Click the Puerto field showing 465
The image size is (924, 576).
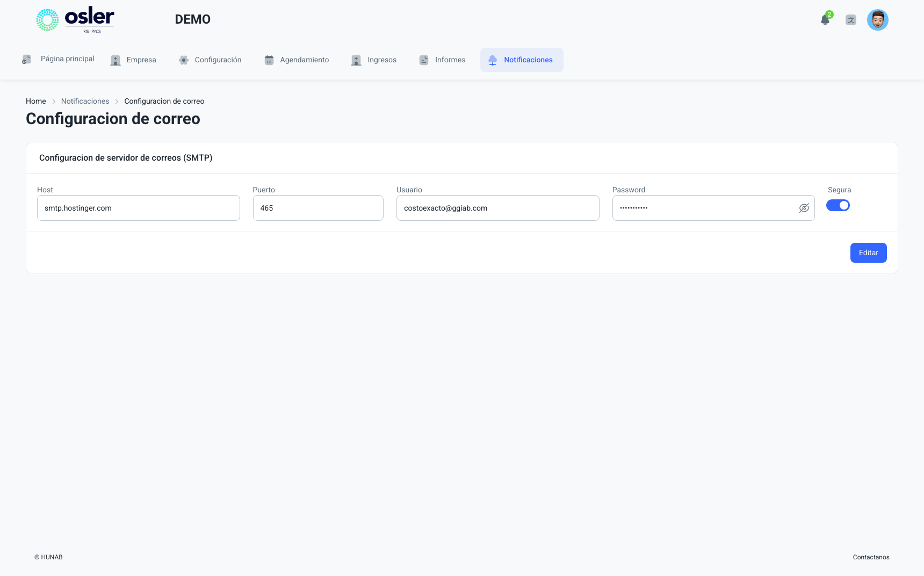tap(318, 208)
